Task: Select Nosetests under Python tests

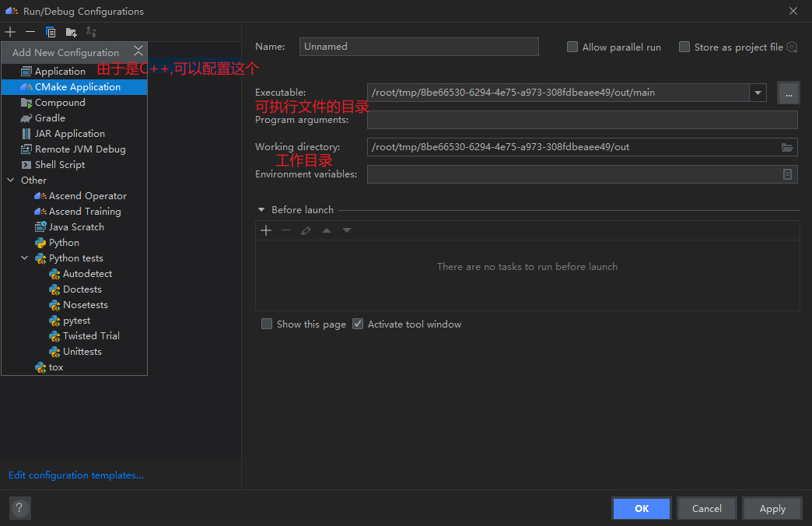Action: [x=75, y=304]
